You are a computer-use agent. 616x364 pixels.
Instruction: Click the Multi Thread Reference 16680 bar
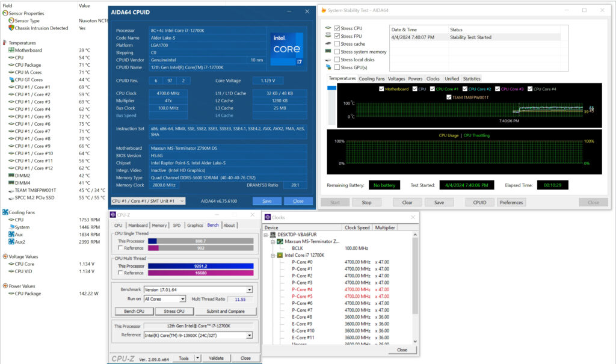point(201,273)
